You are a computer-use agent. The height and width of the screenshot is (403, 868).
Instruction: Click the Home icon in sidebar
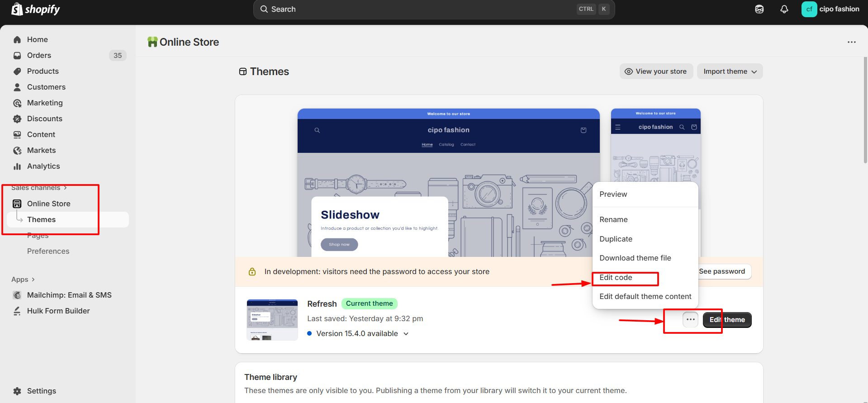click(17, 40)
